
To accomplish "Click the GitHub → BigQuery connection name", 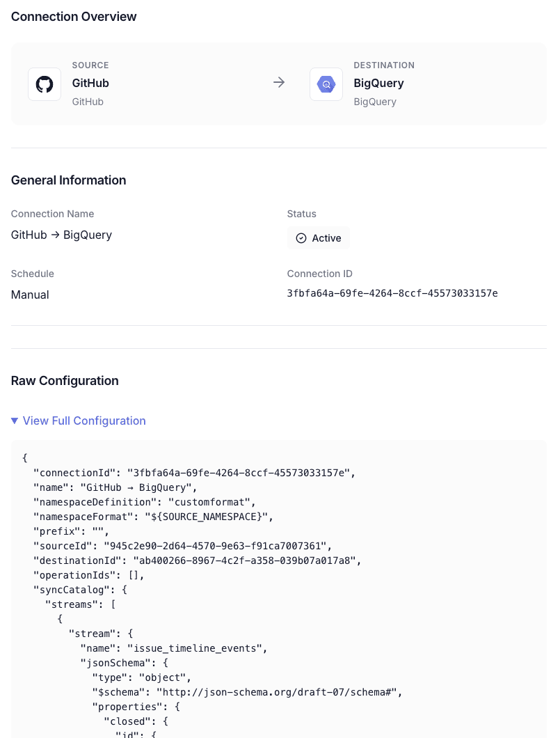I will click(x=61, y=235).
